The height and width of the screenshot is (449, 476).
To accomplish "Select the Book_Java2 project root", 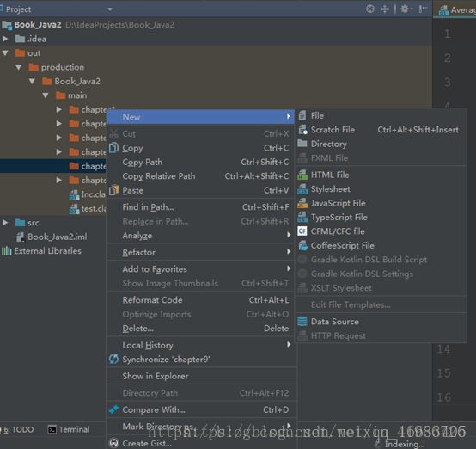I will click(38, 25).
